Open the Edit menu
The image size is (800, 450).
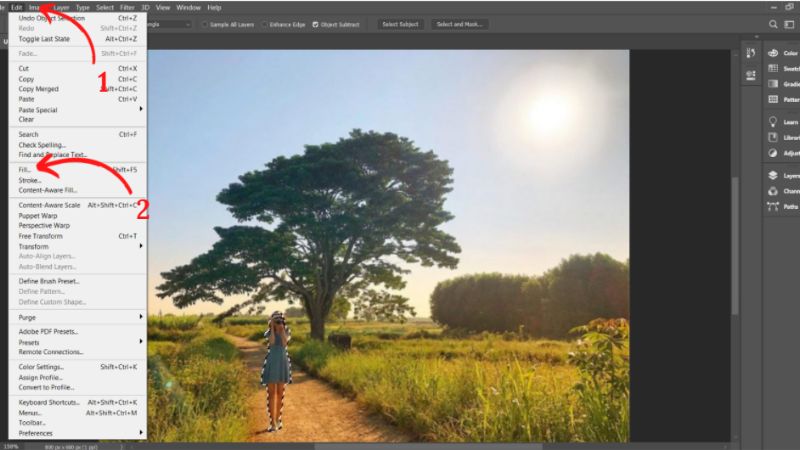(x=17, y=8)
